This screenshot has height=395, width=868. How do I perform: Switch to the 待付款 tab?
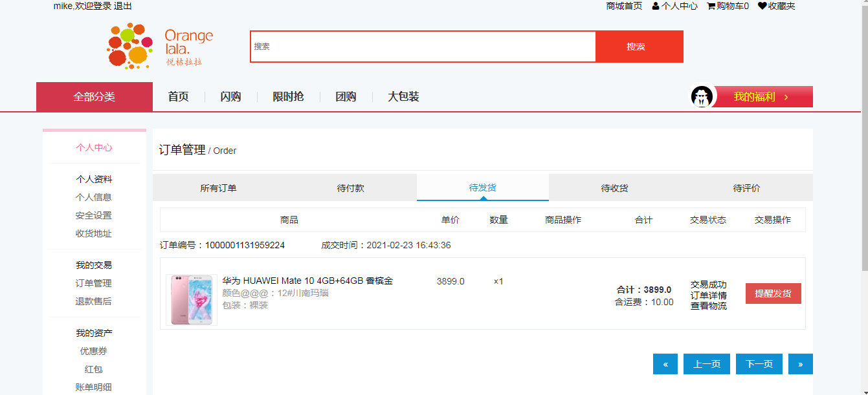click(x=351, y=188)
